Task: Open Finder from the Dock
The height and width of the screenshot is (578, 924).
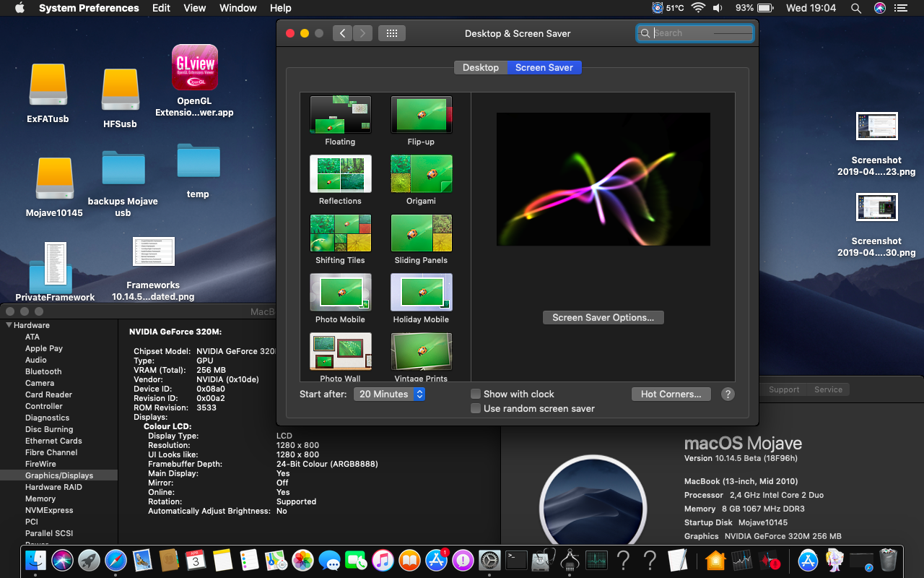Action: [35, 560]
